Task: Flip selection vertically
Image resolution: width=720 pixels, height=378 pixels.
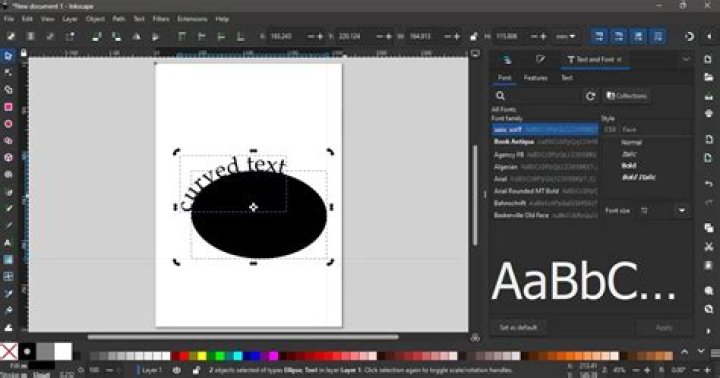Action: tap(156, 36)
